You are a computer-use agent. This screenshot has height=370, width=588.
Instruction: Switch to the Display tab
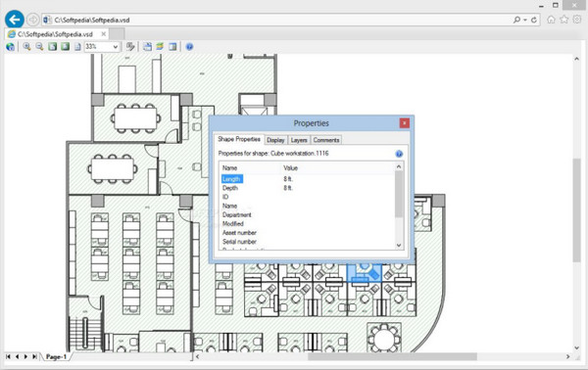click(275, 140)
